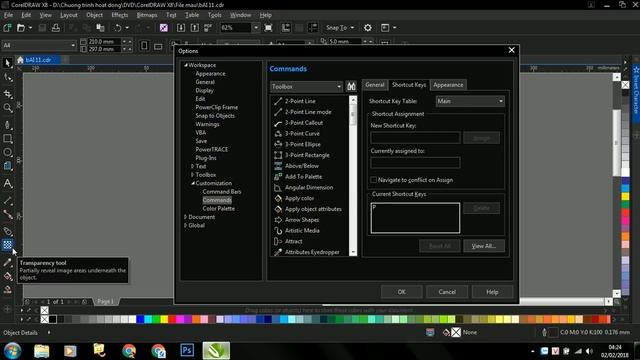Select 3-Point Ellipse in the command list
The image size is (640, 360).
pos(302,144)
